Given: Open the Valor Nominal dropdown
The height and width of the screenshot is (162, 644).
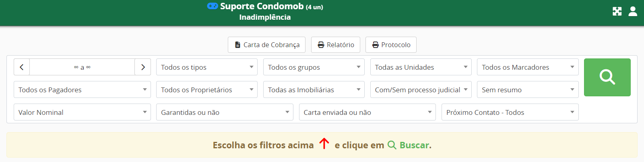Looking at the screenshot, I should click(82, 112).
